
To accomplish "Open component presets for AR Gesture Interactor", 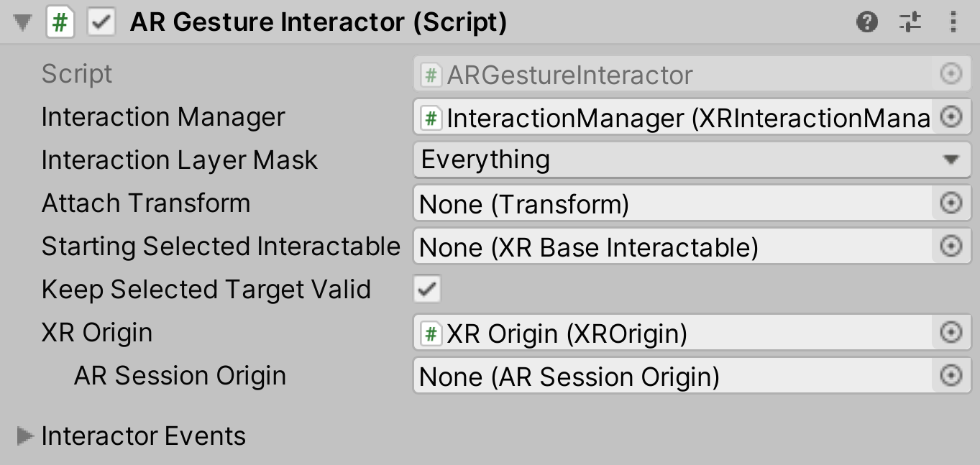I will pyautogui.click(x=910, y=22).
